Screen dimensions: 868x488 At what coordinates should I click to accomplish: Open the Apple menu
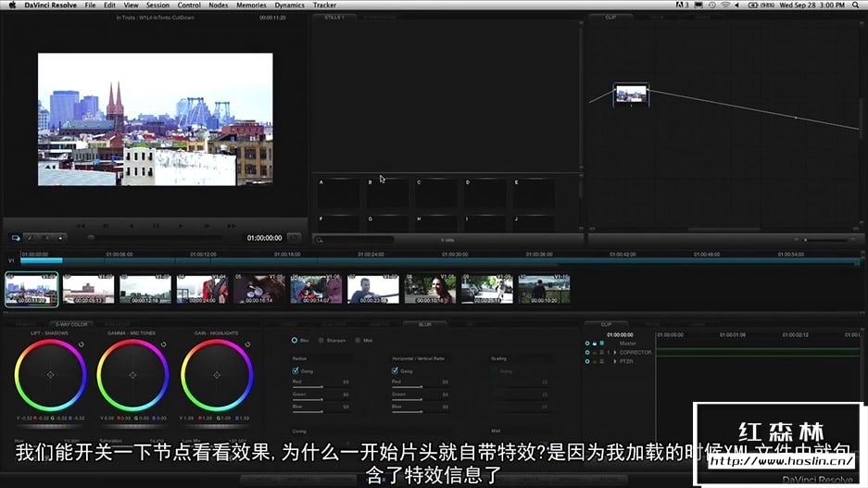[12, 5]
